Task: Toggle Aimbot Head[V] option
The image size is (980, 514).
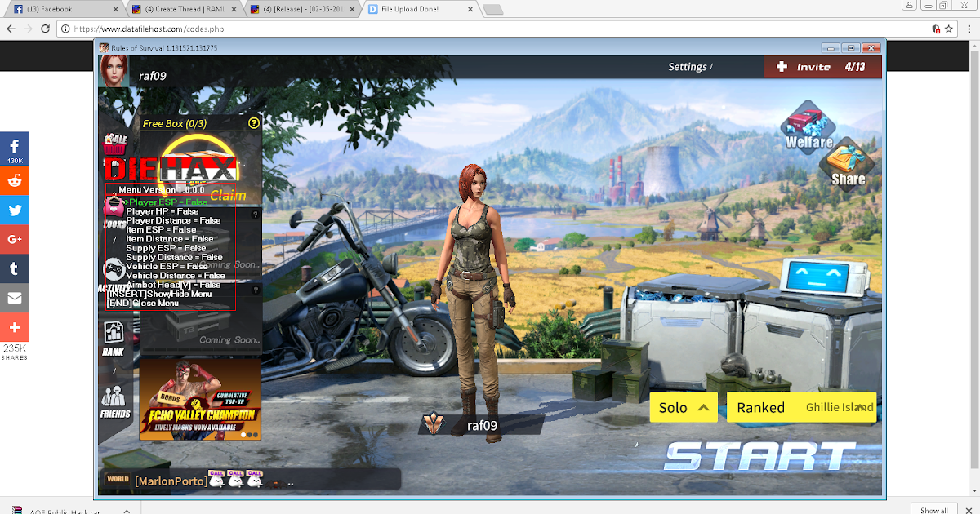Action: (173, 285)
